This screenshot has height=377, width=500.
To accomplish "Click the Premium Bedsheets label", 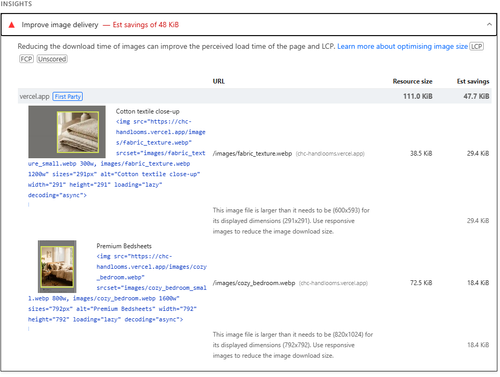I will 124,246.
